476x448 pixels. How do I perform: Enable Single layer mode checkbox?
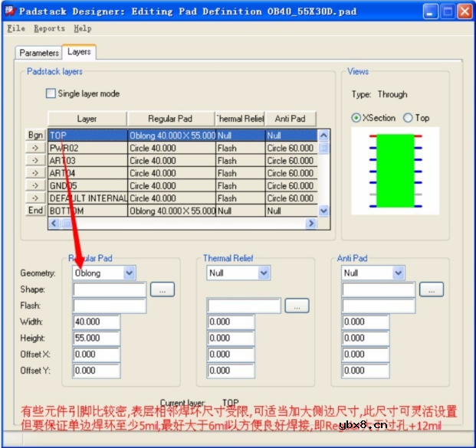tap(52, 93)
